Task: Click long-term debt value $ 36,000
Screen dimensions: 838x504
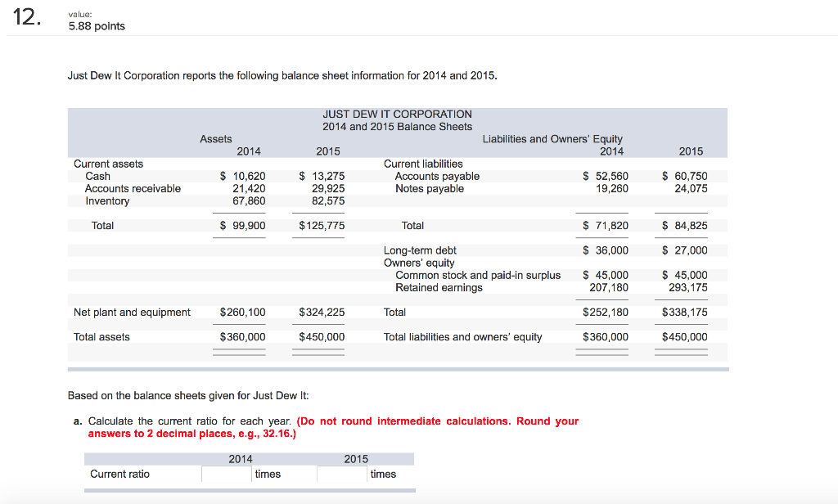Action: pos(606,250)
